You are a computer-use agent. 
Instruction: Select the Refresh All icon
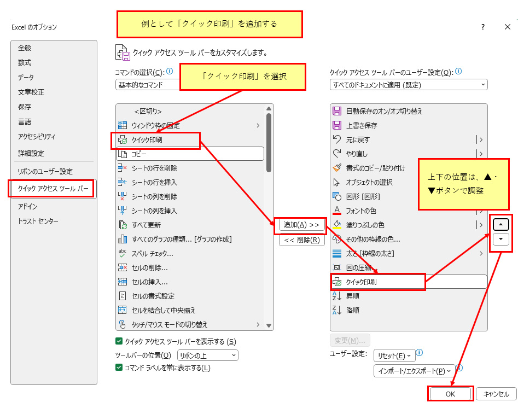(123, 225)
